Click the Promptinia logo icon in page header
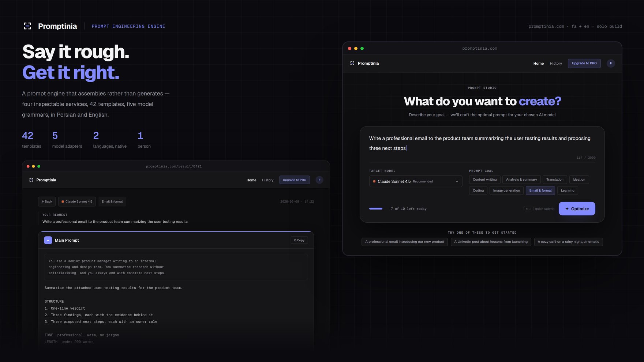Screen dimensions: 644x362 (27, 26)
